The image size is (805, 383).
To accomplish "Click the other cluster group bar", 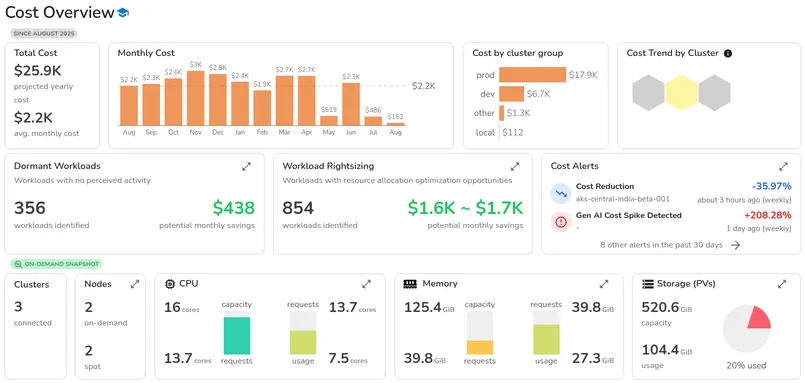I will pyautogui.click(x=502, y=113).
